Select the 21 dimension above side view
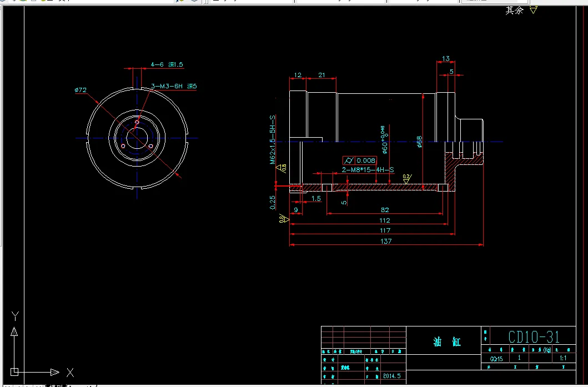This screenshot has height=387, width=588. click(x=321, y=75)
